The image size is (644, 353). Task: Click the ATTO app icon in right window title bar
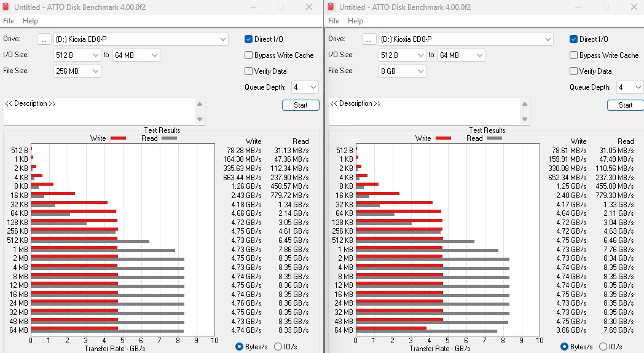[331, 7]
